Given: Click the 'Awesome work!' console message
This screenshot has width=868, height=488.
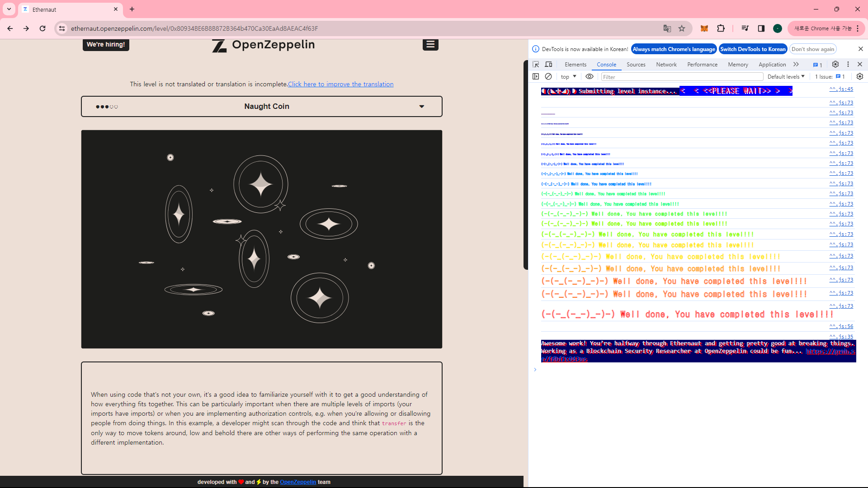Looking at the screenshot, I should pos(698,351).
